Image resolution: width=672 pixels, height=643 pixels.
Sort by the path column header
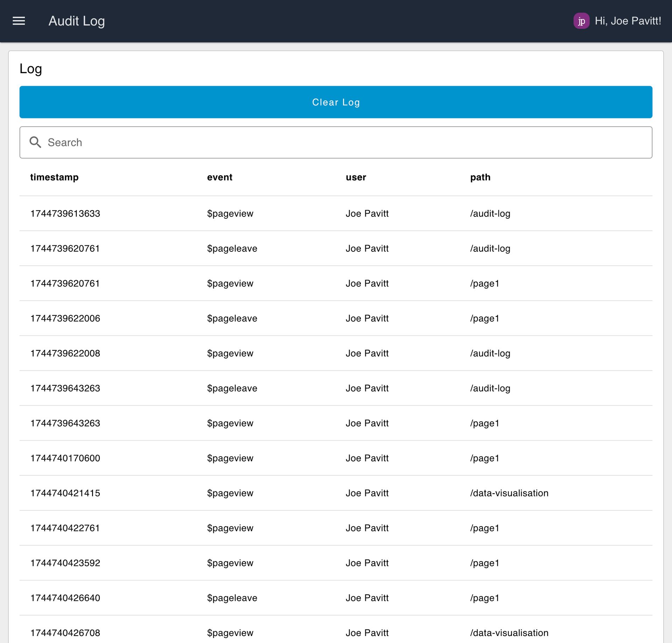pos(480,177)
